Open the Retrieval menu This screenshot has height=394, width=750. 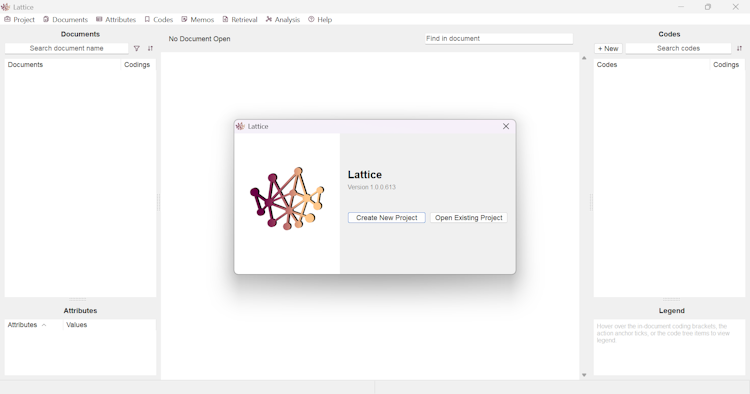click(240, 20)
